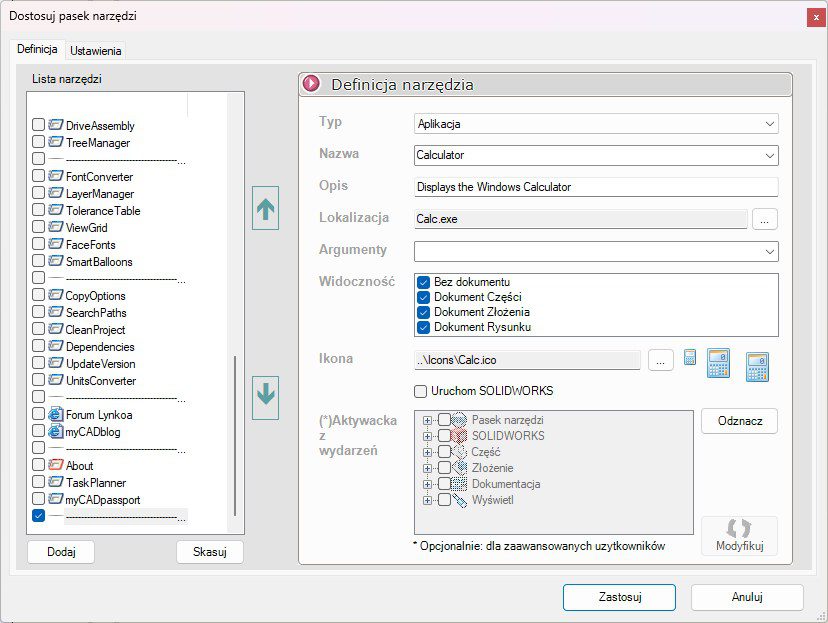
Task: Switch to the Ustawienia tab
Action: (x=96, y=51)
